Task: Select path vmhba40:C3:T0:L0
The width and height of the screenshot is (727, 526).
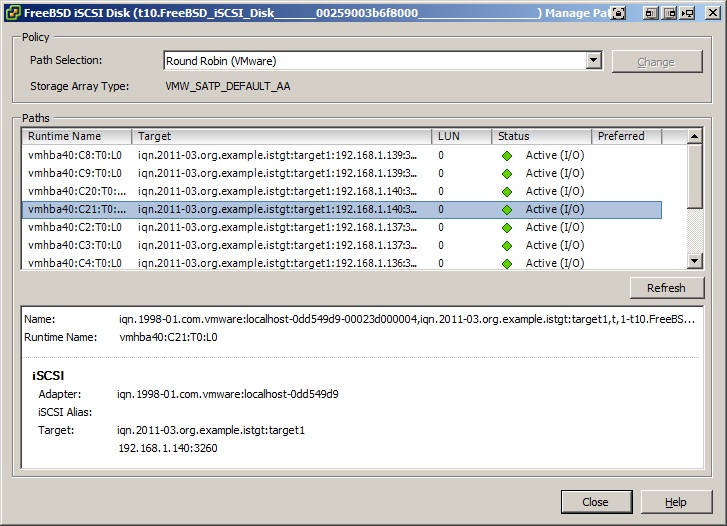Action: tap(342, 245)
